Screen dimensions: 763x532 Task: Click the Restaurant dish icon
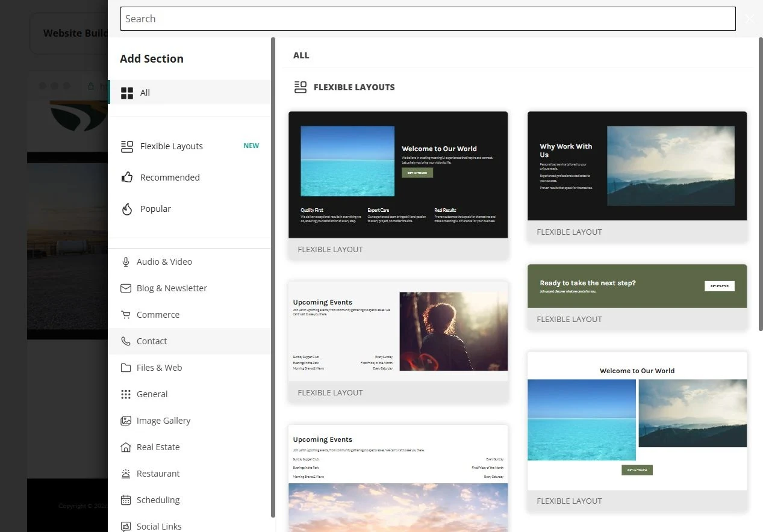126,474
